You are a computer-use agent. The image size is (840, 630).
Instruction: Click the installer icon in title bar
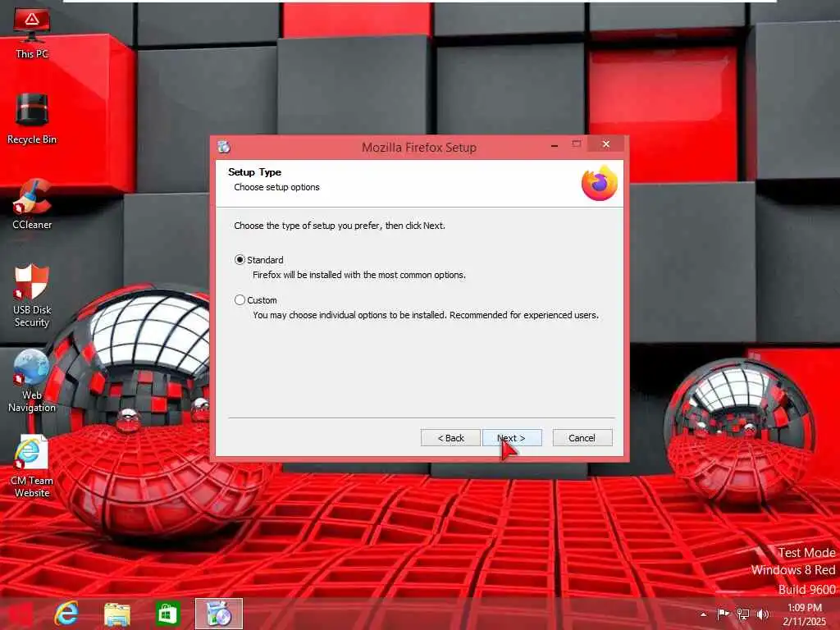point(224,147)
